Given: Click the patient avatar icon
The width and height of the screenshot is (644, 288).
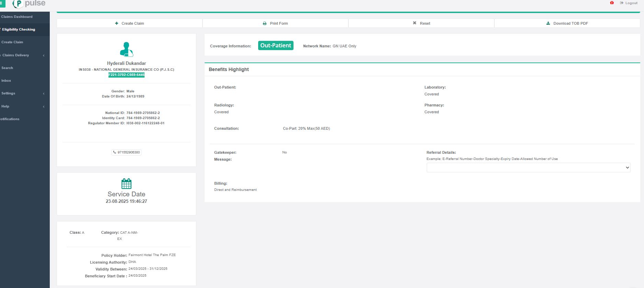Looking at the screenshot, I should pos(126,49).
